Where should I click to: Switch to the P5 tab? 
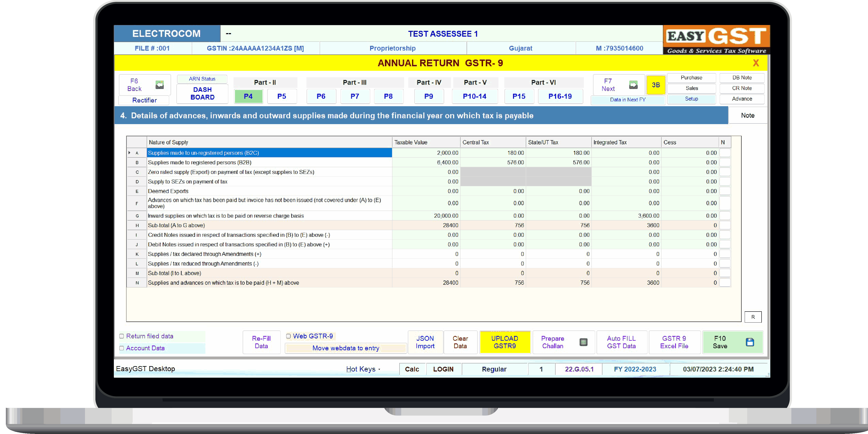(282, 96)
